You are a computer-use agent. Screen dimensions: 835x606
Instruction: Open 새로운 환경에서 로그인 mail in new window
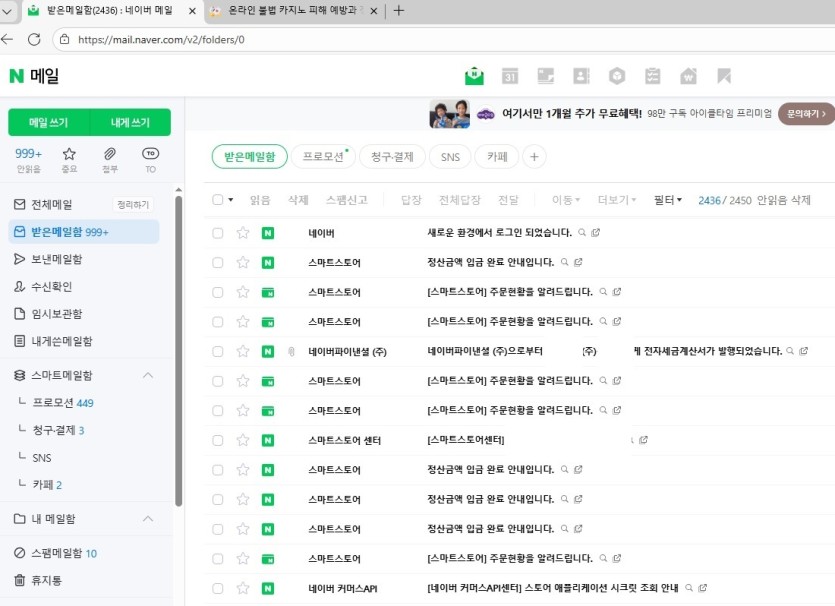(x=595, y=233)
